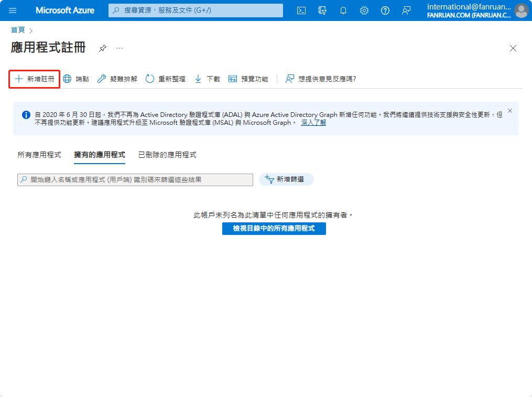Click the 檢視目錄中的所有應用程式 button
This screenshot has width=532, height=397.
[274, 229]
